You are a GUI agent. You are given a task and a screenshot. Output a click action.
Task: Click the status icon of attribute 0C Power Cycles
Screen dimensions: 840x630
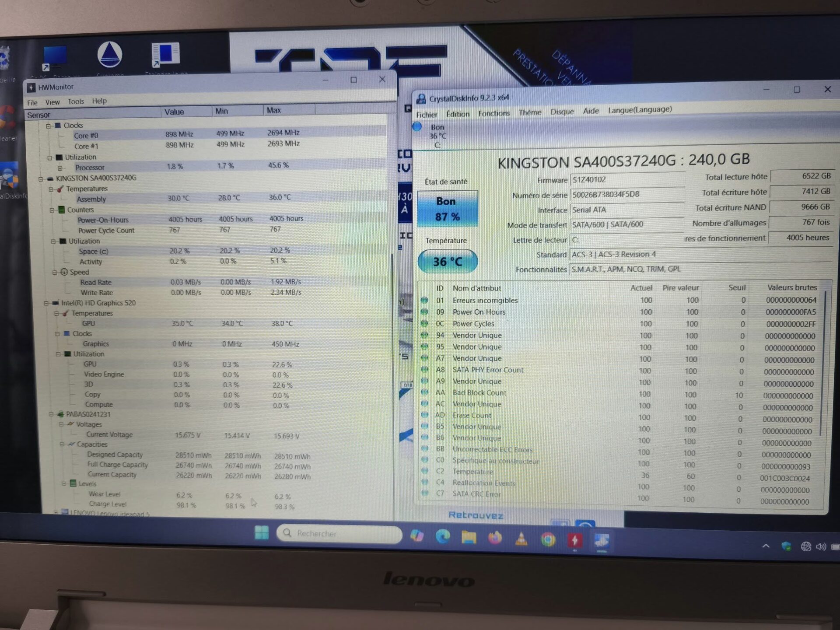click(x=424, y=324)
